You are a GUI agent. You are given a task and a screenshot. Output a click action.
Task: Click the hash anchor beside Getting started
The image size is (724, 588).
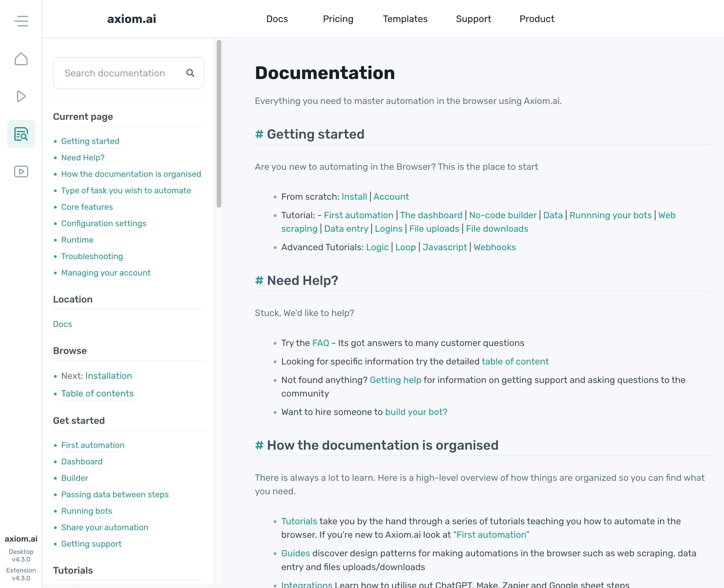pos(259,134)
